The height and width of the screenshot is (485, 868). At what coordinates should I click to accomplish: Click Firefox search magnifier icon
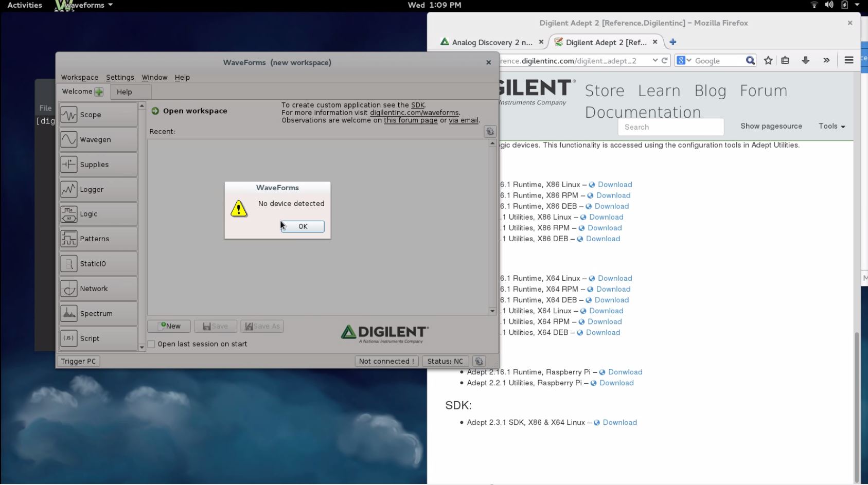[x=750, y=61]
